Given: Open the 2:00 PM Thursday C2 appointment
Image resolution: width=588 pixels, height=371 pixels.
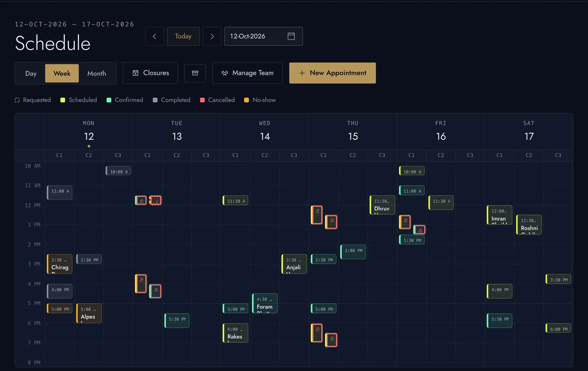Looking at the screenshot, I should click(x=353, y=252).
